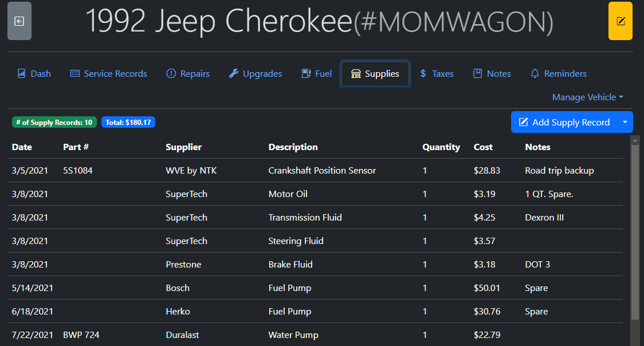Open the Crankshaft Position Sensor record
Screen dimensions: 644x346
click(x=322, y=171)
